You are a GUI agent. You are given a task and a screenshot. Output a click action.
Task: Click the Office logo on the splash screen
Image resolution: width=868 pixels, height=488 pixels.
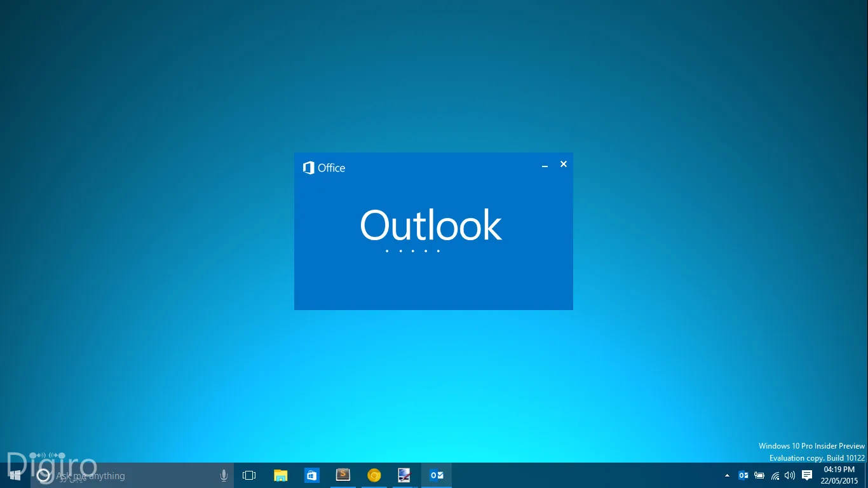(x=324, y=168)
